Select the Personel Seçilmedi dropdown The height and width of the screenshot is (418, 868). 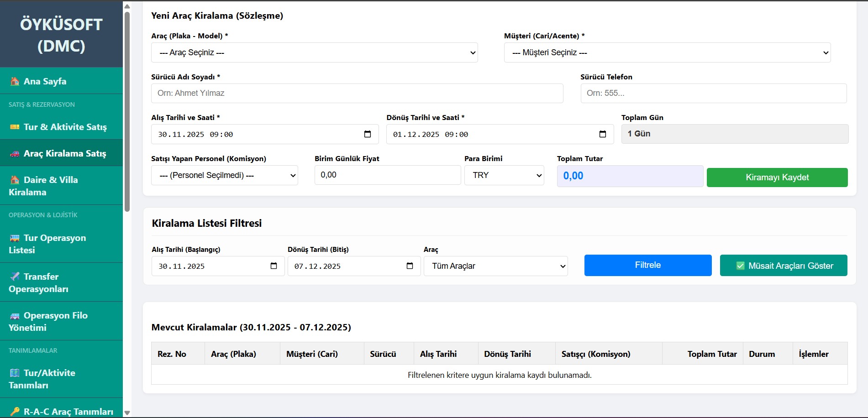coord(224,175)
